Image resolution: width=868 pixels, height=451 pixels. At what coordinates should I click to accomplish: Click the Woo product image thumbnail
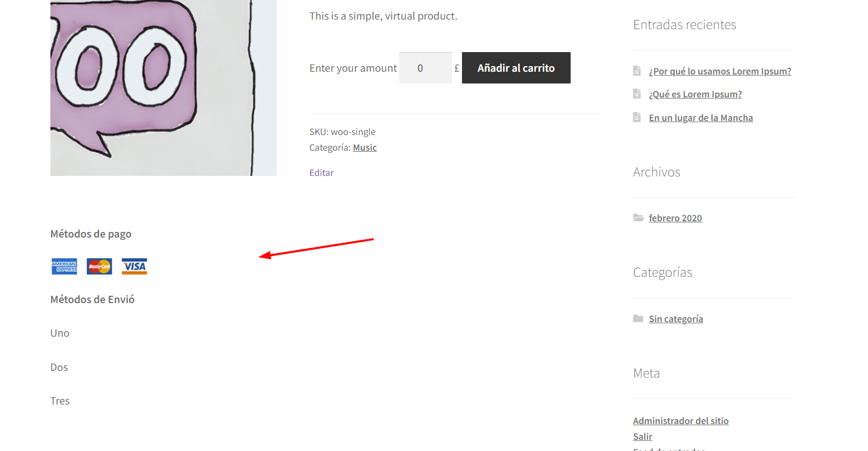pos(164,88)
